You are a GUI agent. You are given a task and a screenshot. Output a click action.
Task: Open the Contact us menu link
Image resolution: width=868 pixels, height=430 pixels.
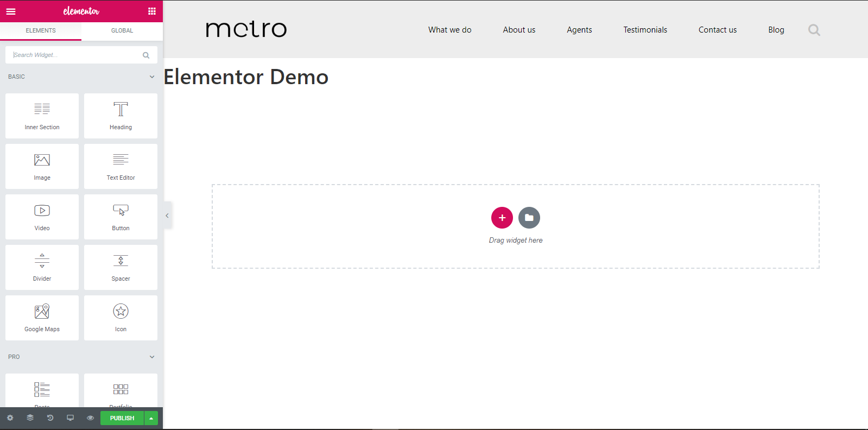(718, 30)
